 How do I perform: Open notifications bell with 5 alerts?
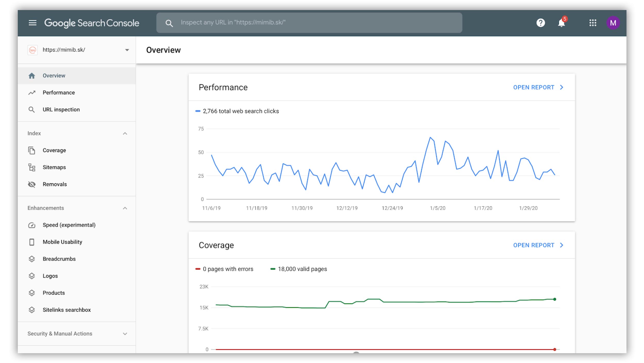(x=562, y=23)
